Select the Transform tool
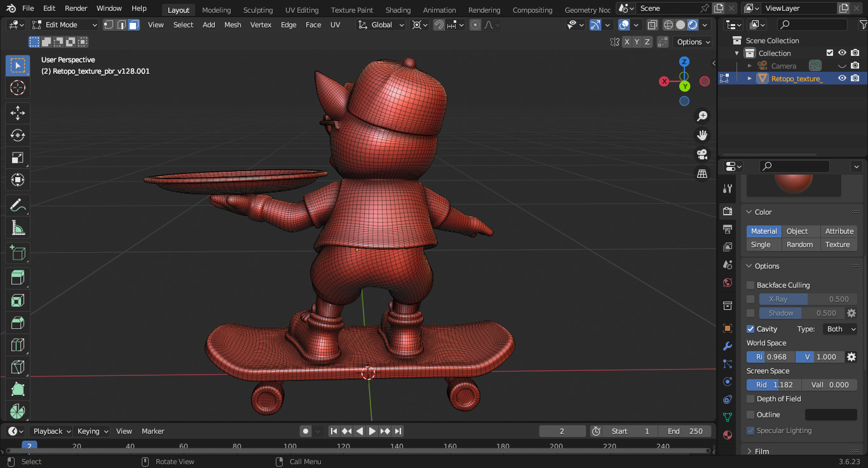 click(18, 180)
